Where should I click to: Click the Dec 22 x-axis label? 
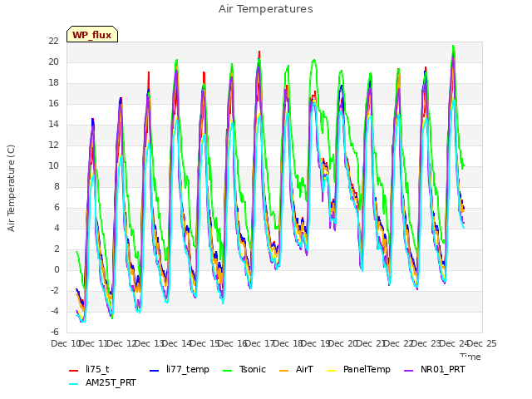point(399,343)
